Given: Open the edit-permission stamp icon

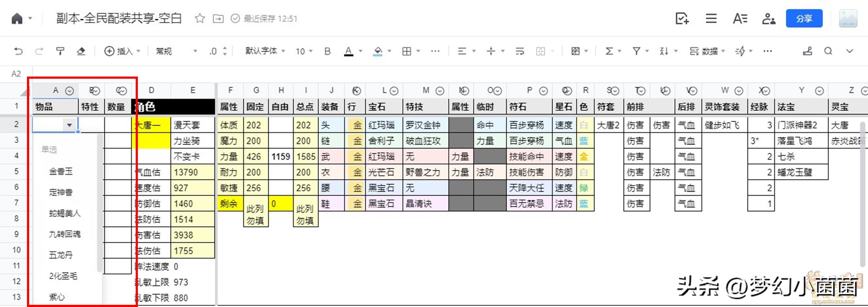Looking at the screenshot, I should [808, 51].
